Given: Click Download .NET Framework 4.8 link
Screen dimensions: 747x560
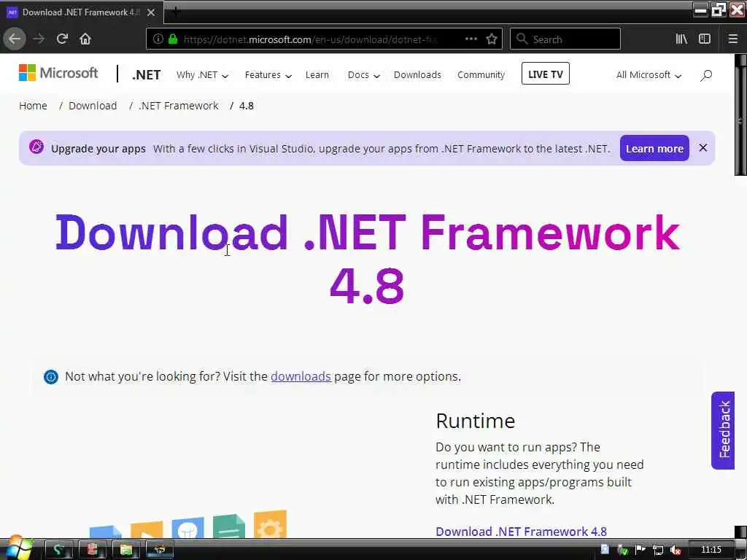Looking at the screenshot, I should coord(521,532).
